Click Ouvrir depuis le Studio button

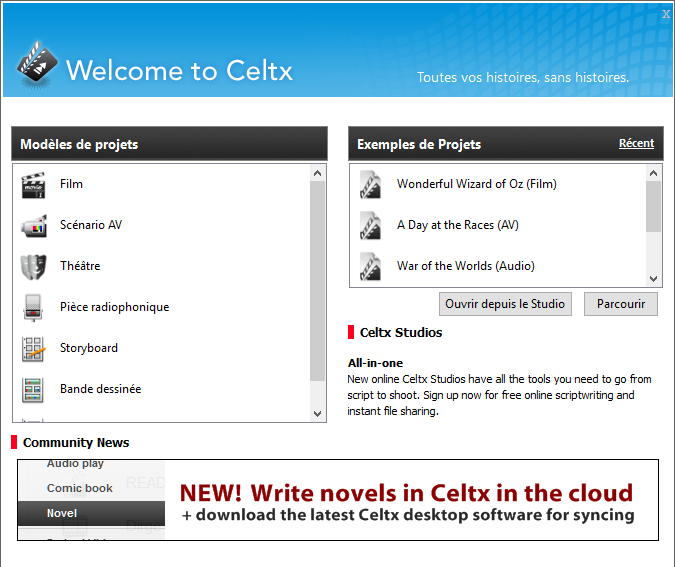[x=505, y=304]
